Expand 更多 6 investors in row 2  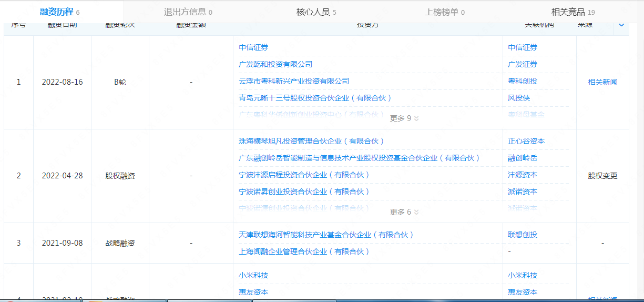(x=404, y=212)
